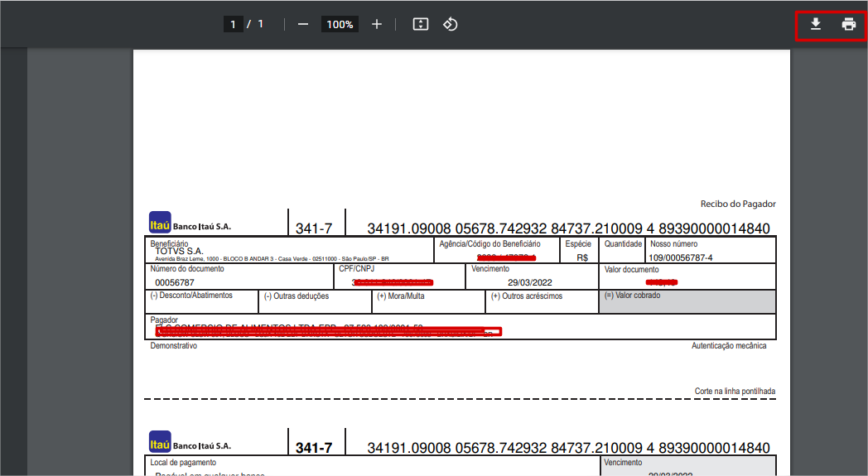
Task: Select the 'Local de pagamento' label
Action: [183, 462]
